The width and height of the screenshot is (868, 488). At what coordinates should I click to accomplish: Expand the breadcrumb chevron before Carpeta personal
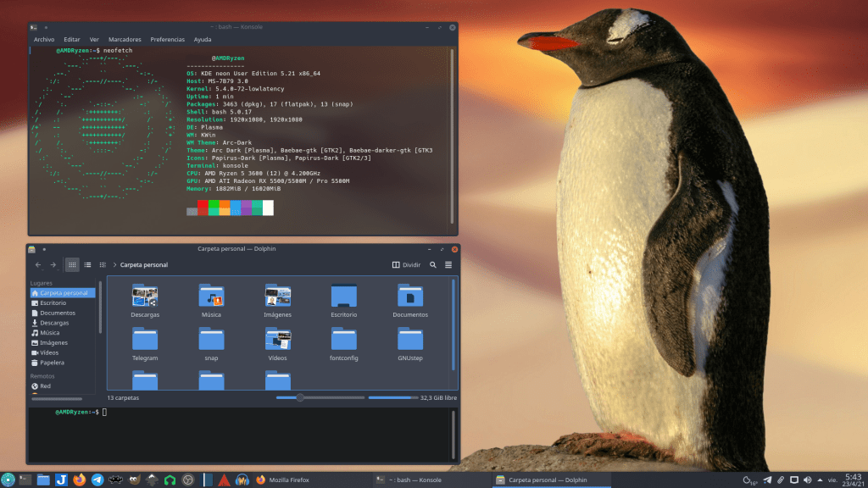pyautogui.click(x=114, y=265)
